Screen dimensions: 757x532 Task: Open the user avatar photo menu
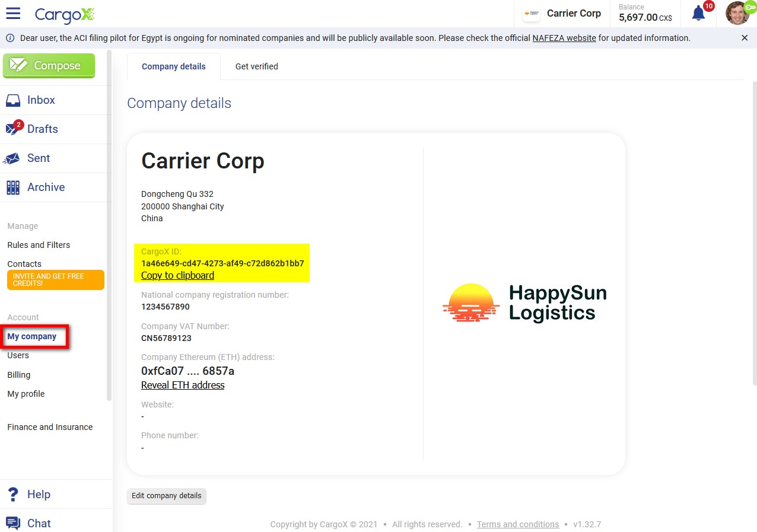coord(736,13)
